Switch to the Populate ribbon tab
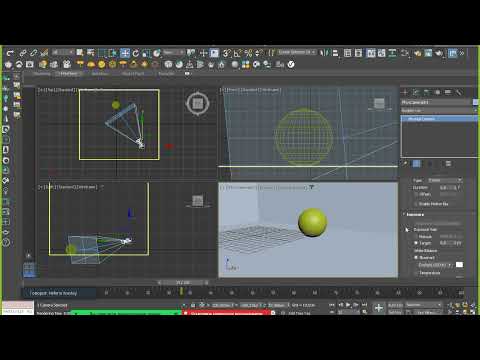The width and height of the screenshot is (480, 360). tap(166, 74)
